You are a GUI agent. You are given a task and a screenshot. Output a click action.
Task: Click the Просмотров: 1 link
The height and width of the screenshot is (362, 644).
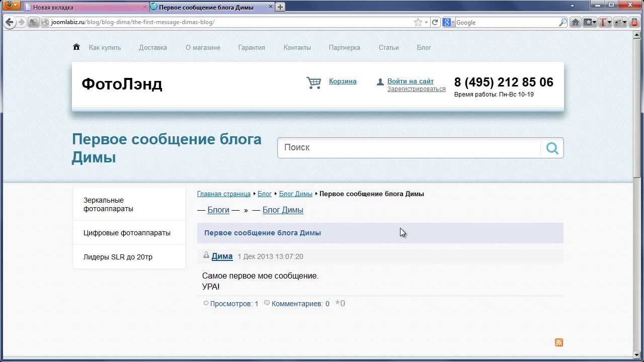(234, 304)
